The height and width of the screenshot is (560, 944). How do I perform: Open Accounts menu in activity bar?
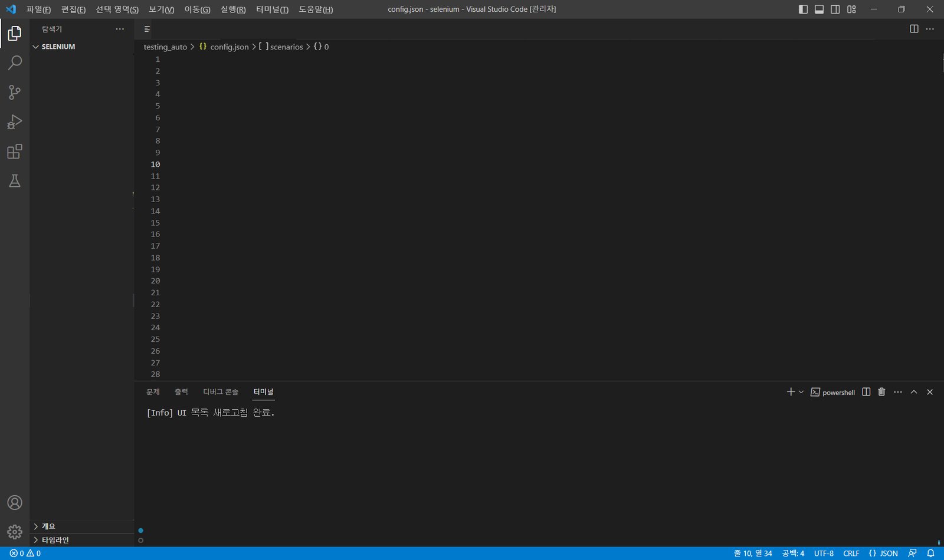(x=15, y=502)
